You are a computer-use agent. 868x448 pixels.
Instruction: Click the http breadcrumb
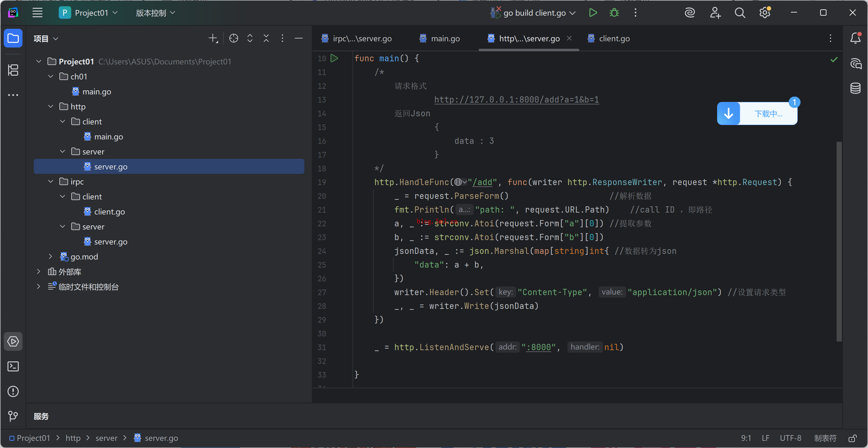coord(73,438)
